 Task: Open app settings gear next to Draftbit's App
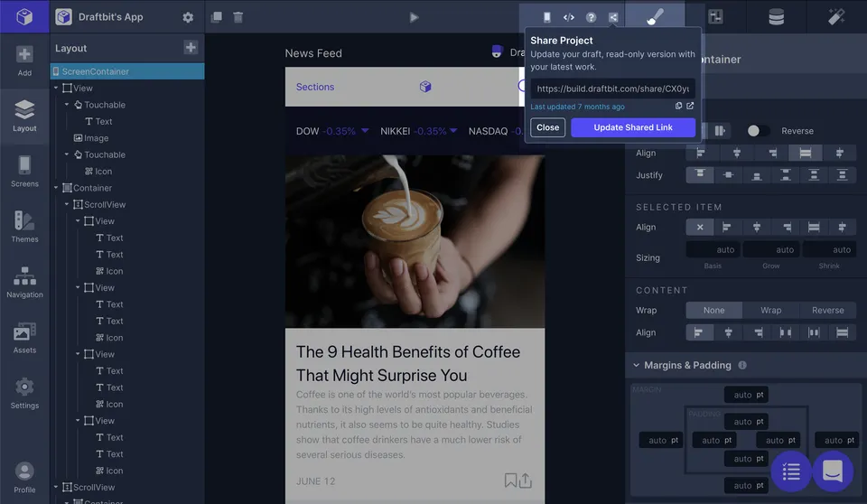188,17
